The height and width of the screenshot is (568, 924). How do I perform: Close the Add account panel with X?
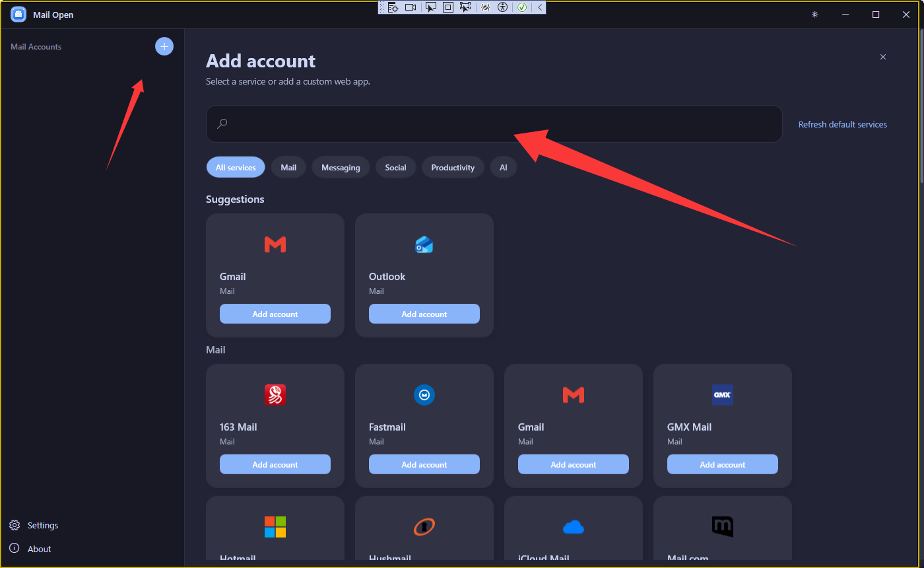(883, 57)
